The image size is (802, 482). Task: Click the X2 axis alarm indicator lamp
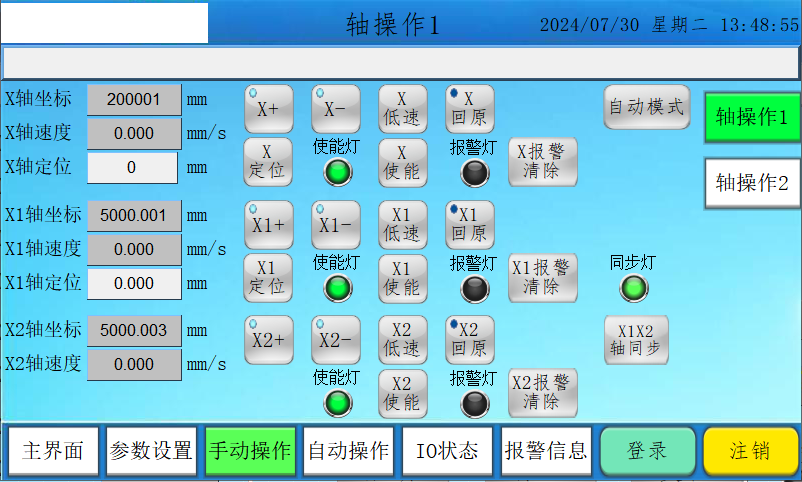pyautogui.click(x=475, y=403)
